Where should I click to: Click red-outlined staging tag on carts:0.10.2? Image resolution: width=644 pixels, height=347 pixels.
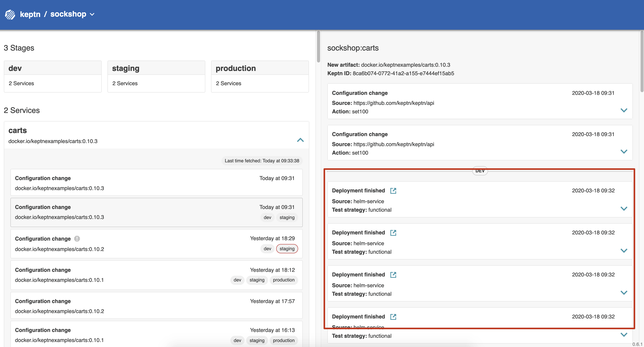287,249
